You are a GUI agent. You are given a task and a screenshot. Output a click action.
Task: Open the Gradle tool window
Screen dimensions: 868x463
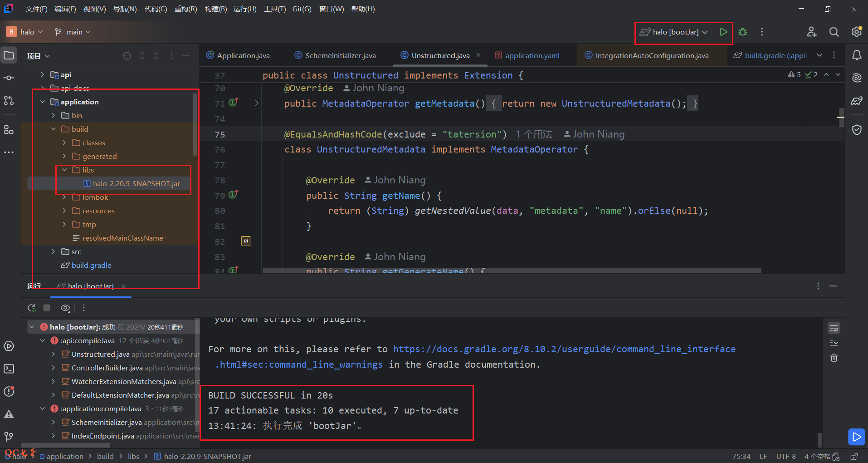coord(857,101)
